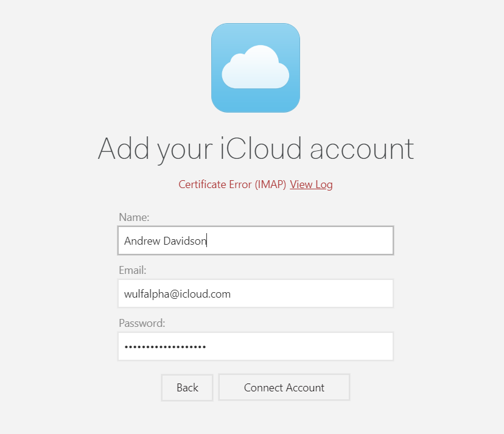Viewport: 504px width, 434px height.
Task: Click the white cloud inside the app icon
Action: [255, 68]
